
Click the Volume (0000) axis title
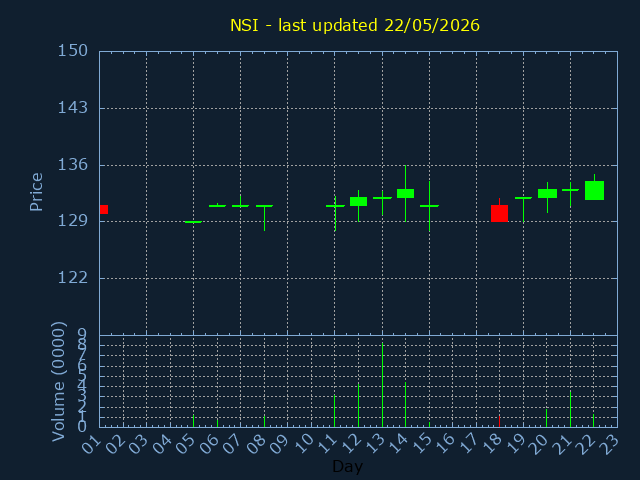59,382
